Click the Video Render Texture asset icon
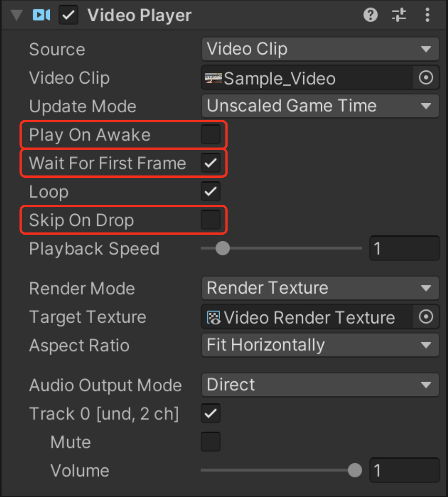The height and width of the screenshot is (497, 448). (214, 317)
